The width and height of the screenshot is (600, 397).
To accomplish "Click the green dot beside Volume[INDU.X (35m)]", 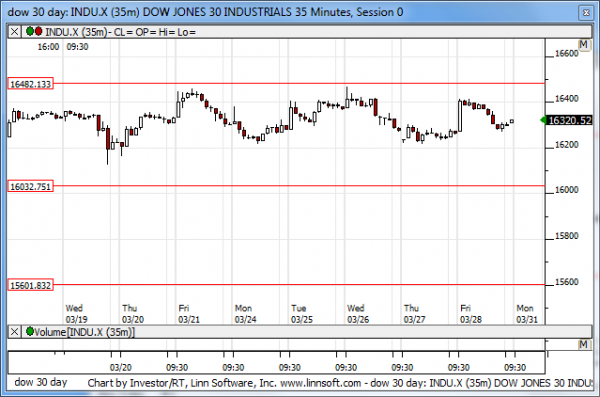I will tap(29, 331).
